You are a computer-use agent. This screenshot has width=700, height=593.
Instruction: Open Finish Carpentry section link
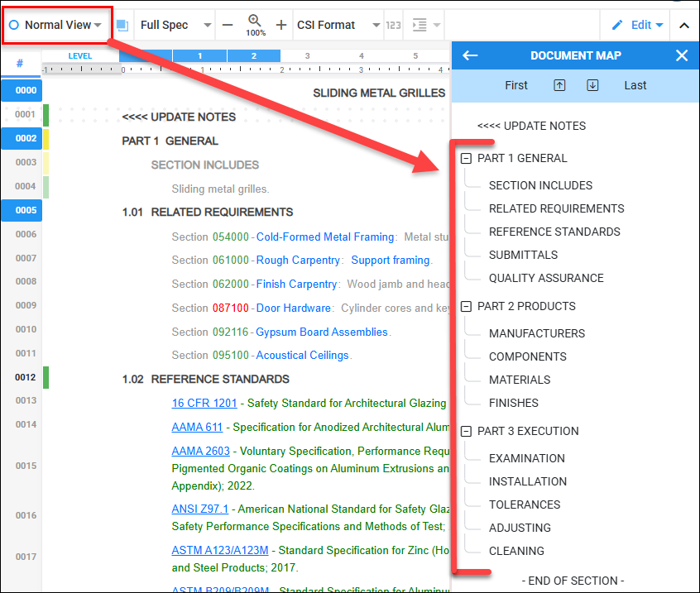click(296, 285)
